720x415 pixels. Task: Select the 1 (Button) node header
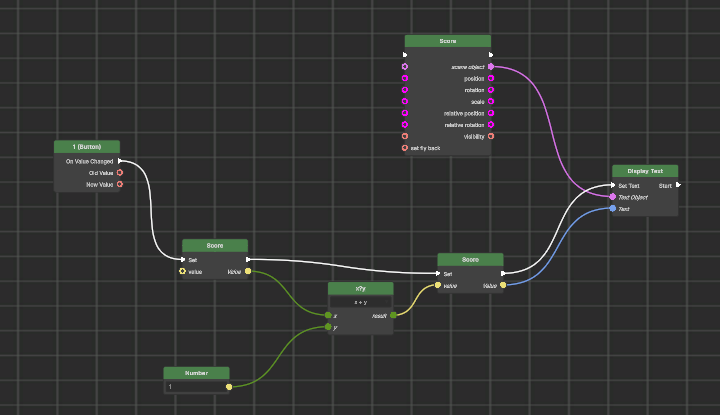click(x=87, y=147)
